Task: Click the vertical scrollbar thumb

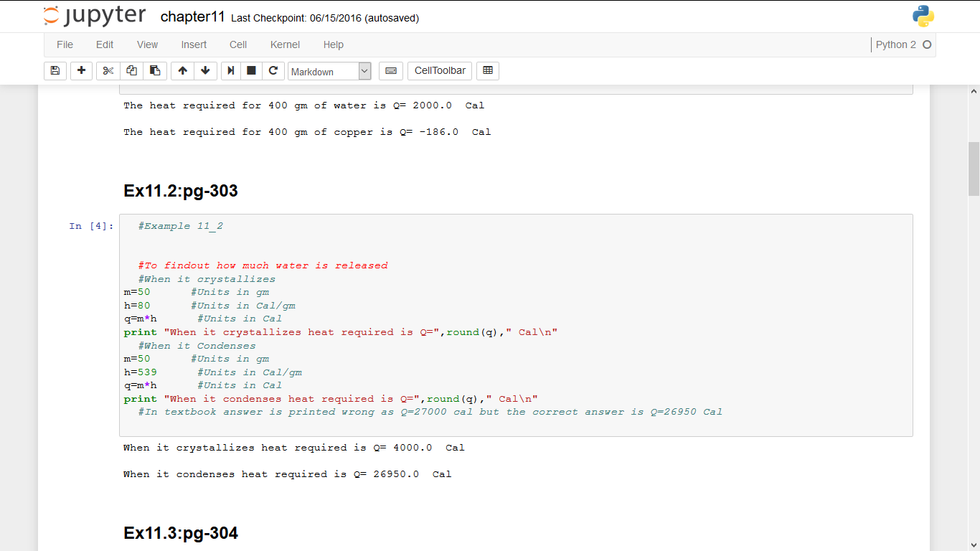Action: click(x=974, y=169)
